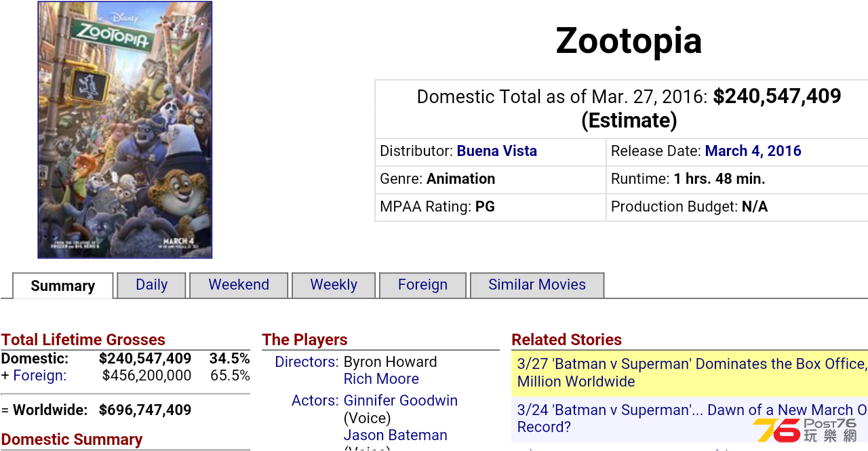Open the Jason Bateman actor page
Image resolution: width=868 pixels, height=451 pixels.
click(x=395, y=435)
